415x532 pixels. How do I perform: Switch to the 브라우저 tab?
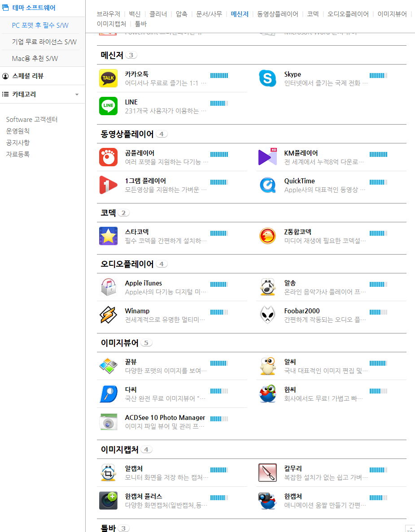tap(109, 14)
